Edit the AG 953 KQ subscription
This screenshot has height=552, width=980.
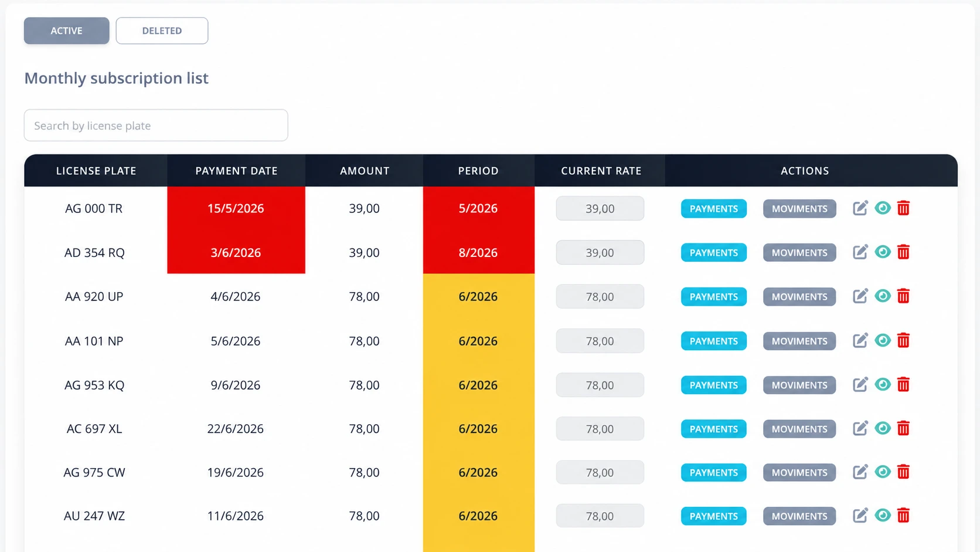click(x=860, y=385)
